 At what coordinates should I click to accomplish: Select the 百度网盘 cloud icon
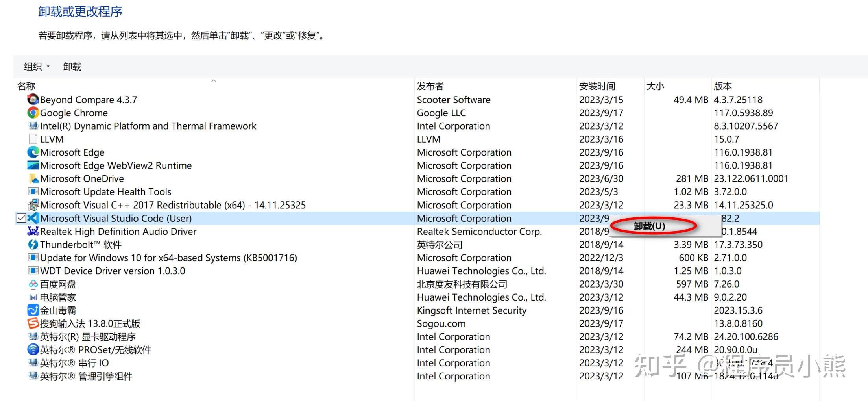(33, 284)
